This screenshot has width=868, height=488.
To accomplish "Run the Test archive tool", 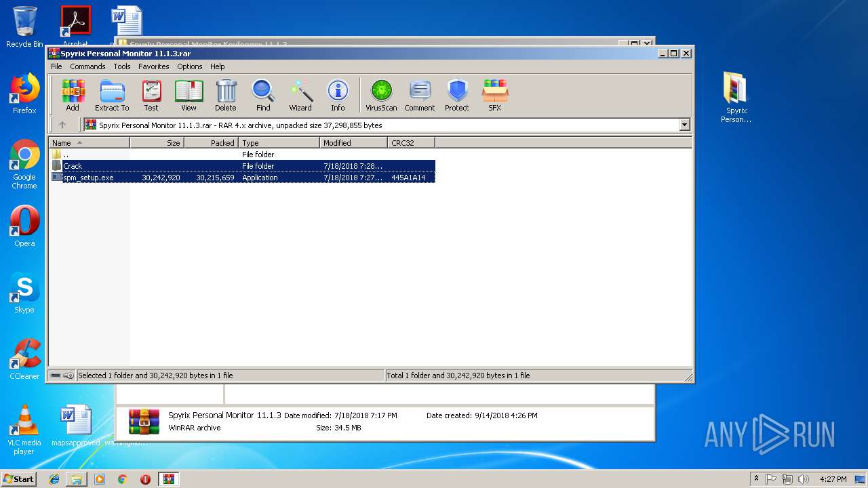I will pos(151,96).
